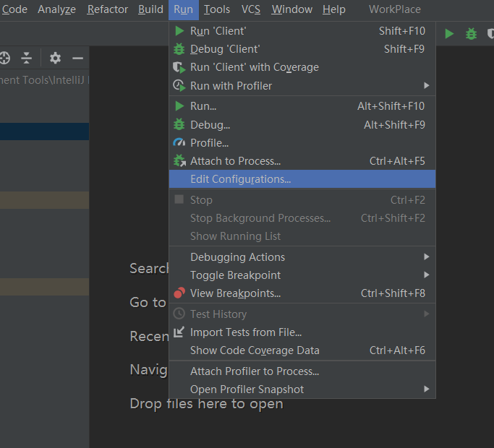Hide Project panel with the minus icon
The height and width of the screenshot is (448, 494).
click(x=77, y=59)
